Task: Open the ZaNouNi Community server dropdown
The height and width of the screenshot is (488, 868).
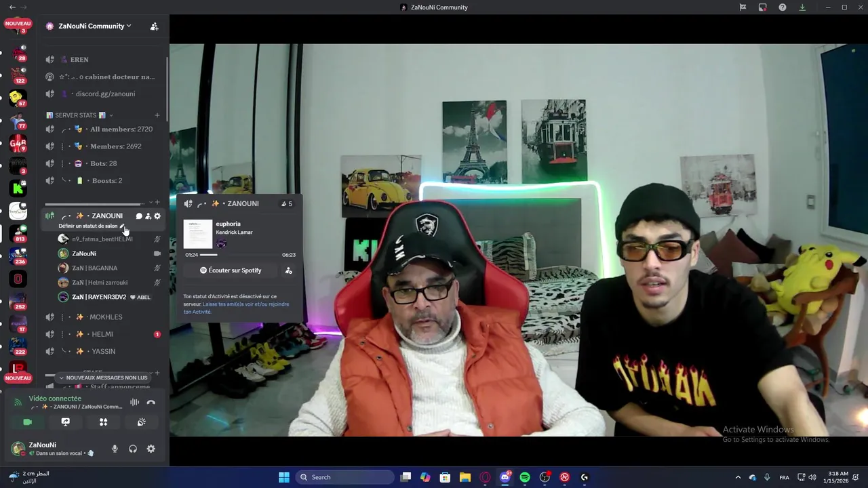Action: [x=94, y=26]
